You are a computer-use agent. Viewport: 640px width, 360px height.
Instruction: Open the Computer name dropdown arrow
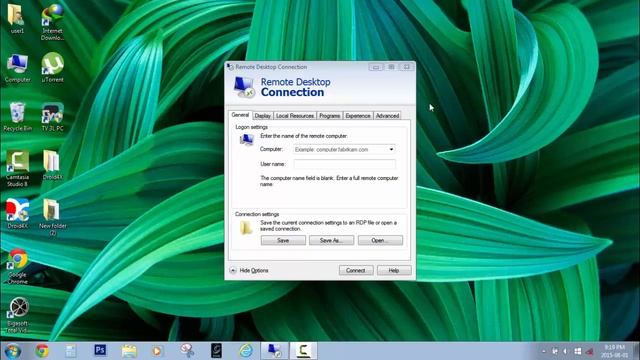coord(391,149)
